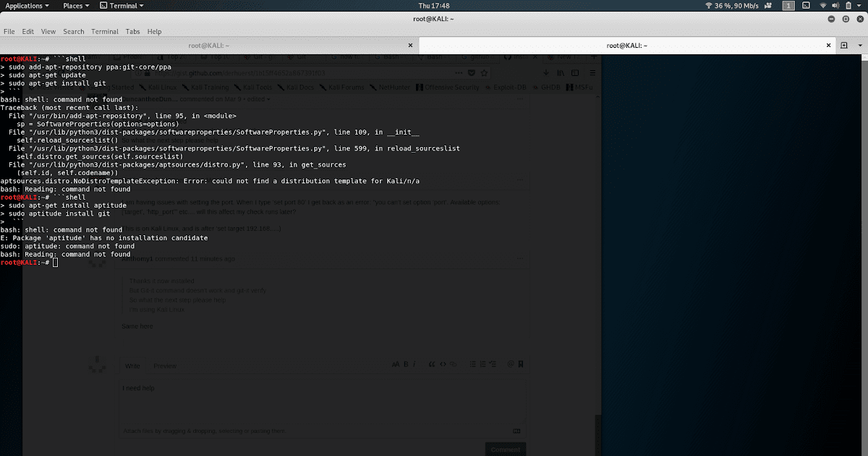
Task: Open the View menu of the terminal
Action: pyautogui.click(x=48, y=32)
